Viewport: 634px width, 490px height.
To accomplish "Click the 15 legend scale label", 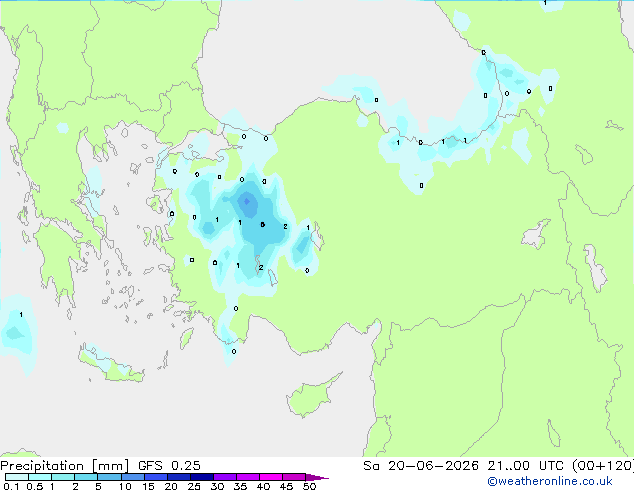I will (x=148, y=486).
